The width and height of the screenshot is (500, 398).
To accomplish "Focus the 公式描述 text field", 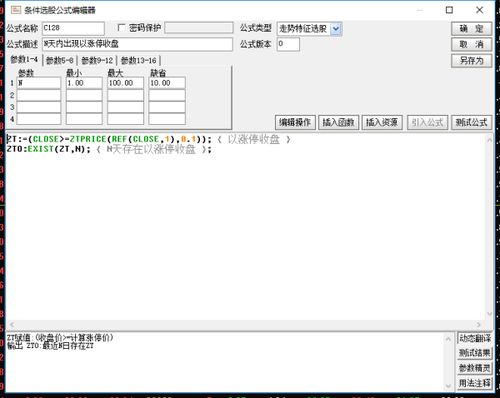I will [x=137, y=44].
